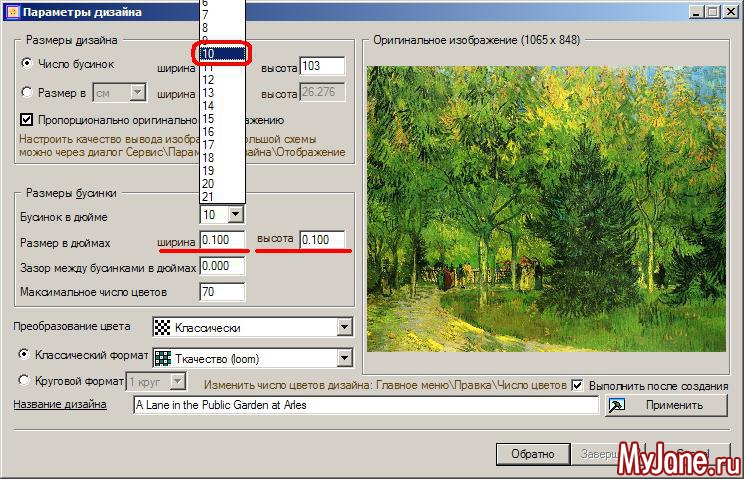744x479 pixels.
Task: Click the checkered Классически color conversion icon
Action: 162,327
